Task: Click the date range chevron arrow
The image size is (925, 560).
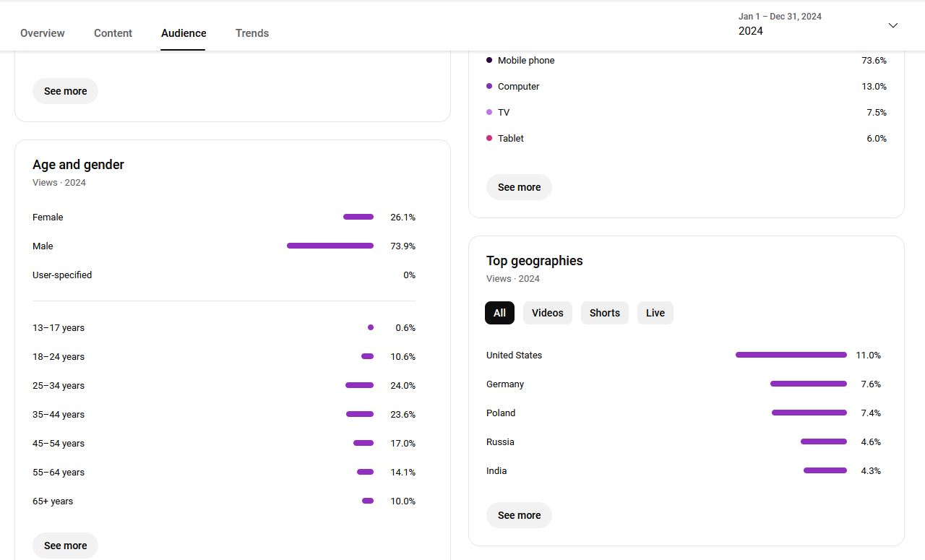Action: click(x=893, y=25)
